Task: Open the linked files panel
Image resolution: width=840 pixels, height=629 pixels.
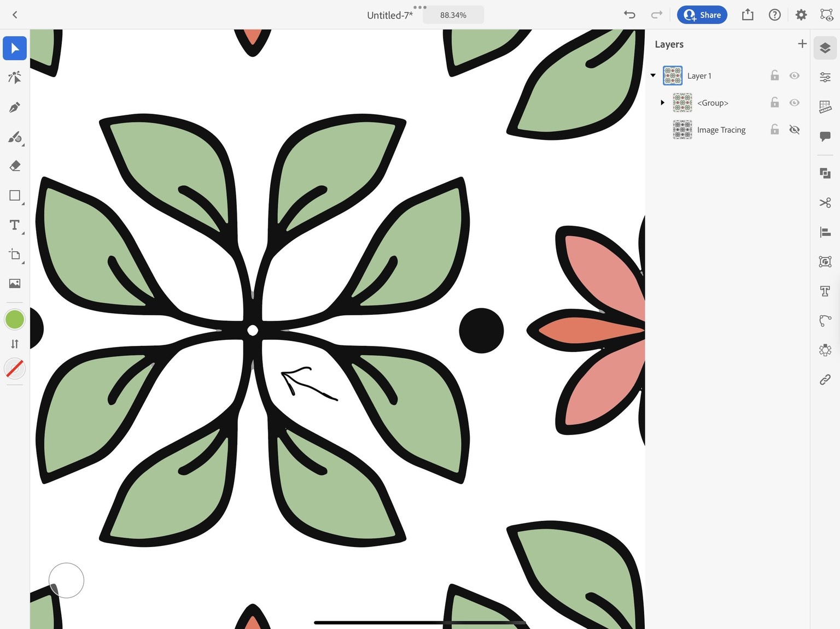Action: (825, 379)
